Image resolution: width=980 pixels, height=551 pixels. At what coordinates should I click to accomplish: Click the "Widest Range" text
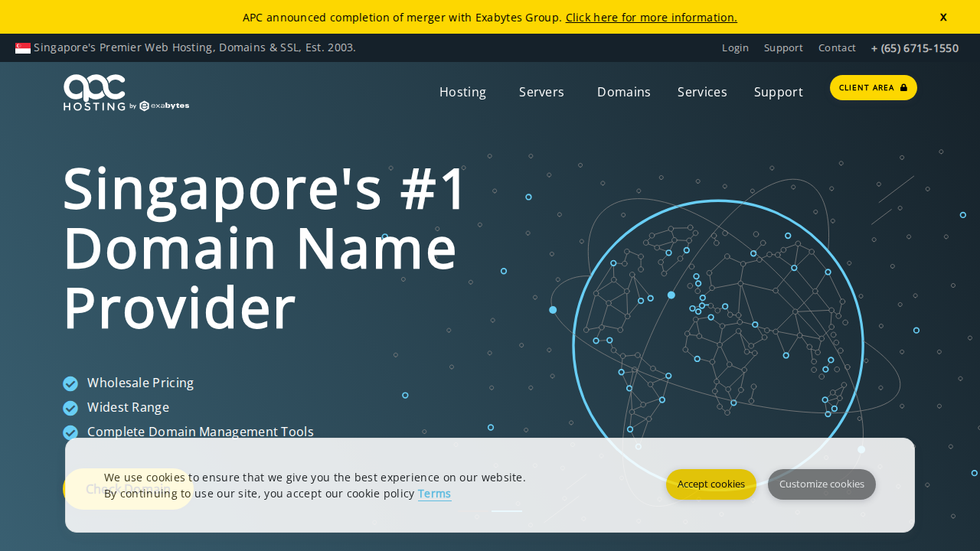pos(128,407)
